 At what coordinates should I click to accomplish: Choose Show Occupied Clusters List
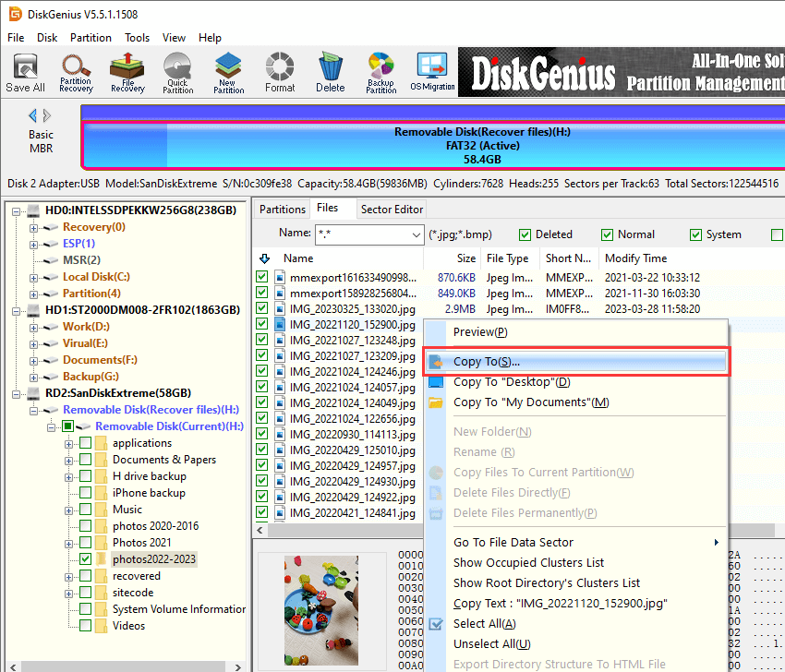(x=575, y=563)
